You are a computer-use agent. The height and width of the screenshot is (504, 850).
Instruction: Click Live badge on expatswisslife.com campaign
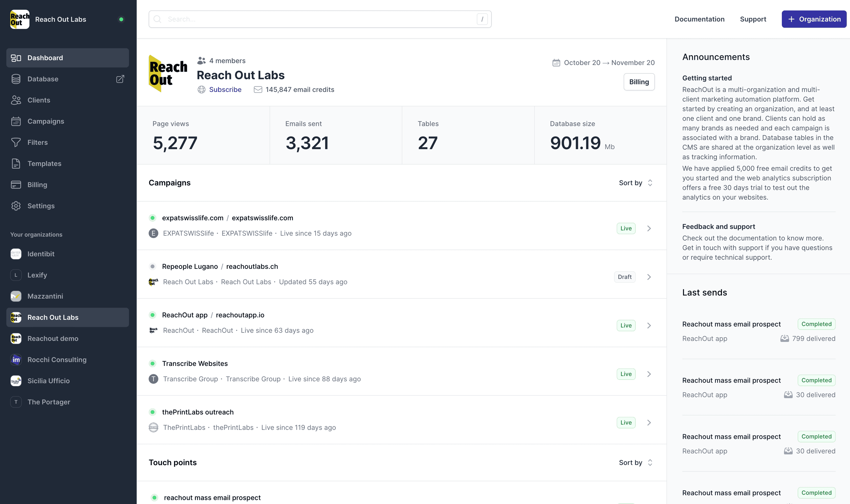pyautogui.click(x=626, y=228)
